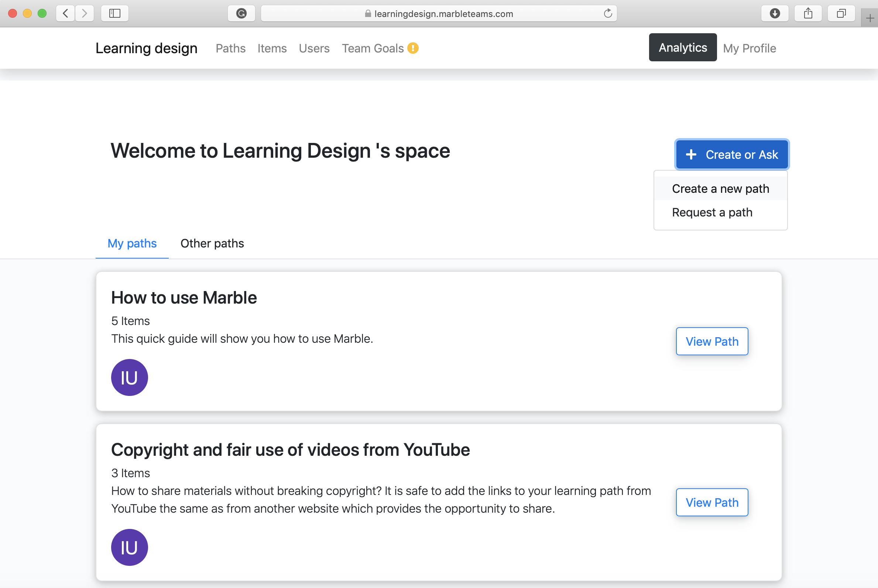Open the downloads icon in toolbar
This screenshot has width=878, height=588.
[x=775, y=14]
